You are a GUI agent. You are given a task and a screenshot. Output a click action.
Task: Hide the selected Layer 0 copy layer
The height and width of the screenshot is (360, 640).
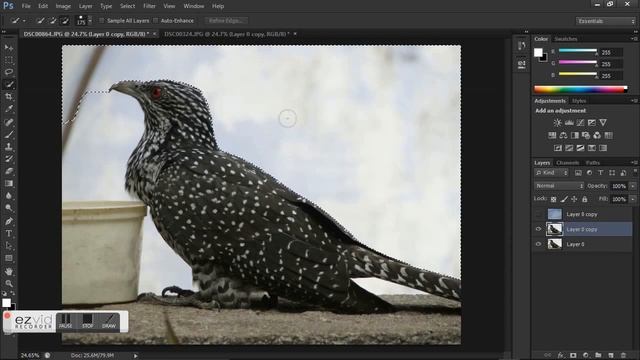(x=538, y=229)
